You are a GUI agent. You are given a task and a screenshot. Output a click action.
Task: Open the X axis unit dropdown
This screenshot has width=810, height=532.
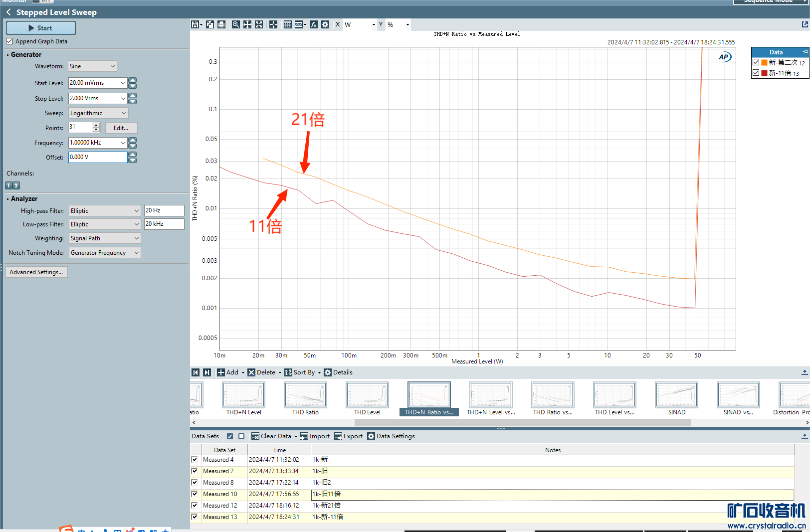click(x=373, y=24)
